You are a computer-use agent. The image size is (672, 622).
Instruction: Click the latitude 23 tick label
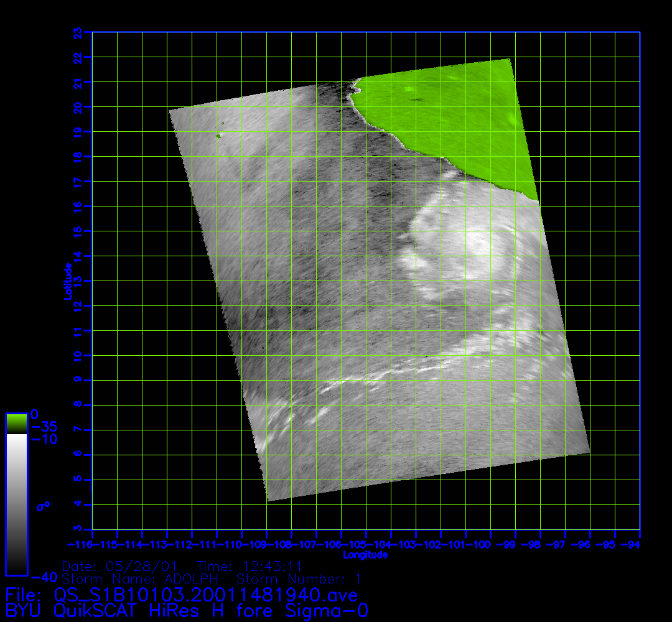78,32
